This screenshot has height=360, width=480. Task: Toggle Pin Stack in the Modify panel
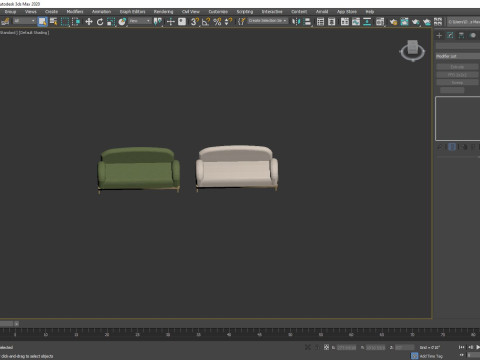click(x=440, y=147)
